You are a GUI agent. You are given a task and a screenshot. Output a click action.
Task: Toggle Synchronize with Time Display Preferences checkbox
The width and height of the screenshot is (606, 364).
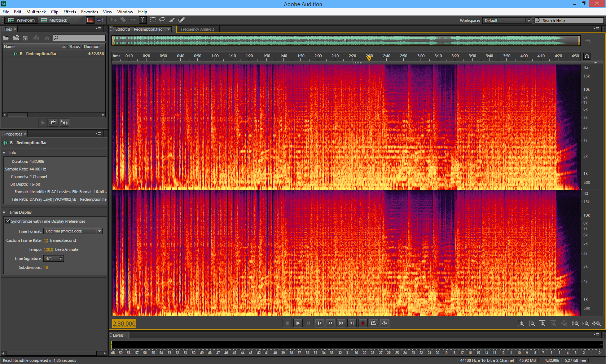tap(8, 221)
